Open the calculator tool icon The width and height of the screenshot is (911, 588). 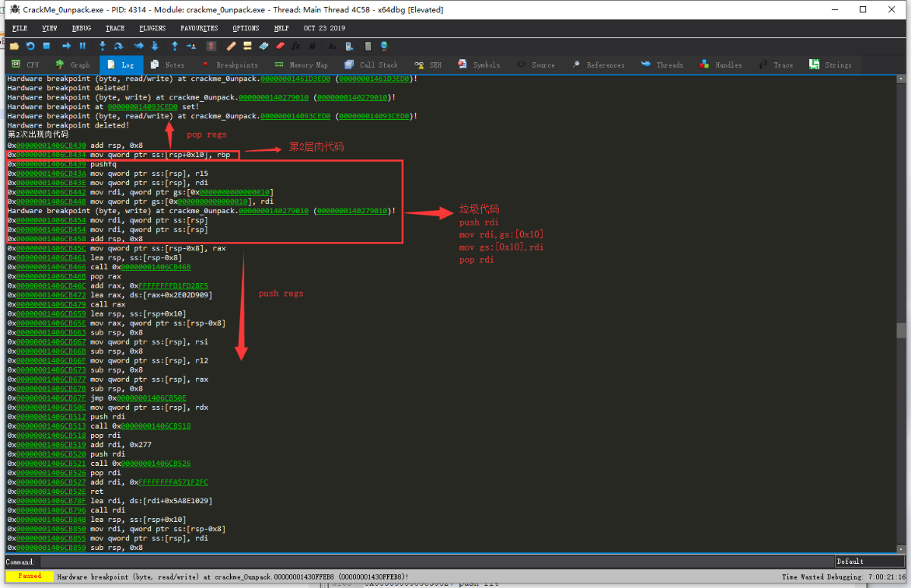coord(368,46)
